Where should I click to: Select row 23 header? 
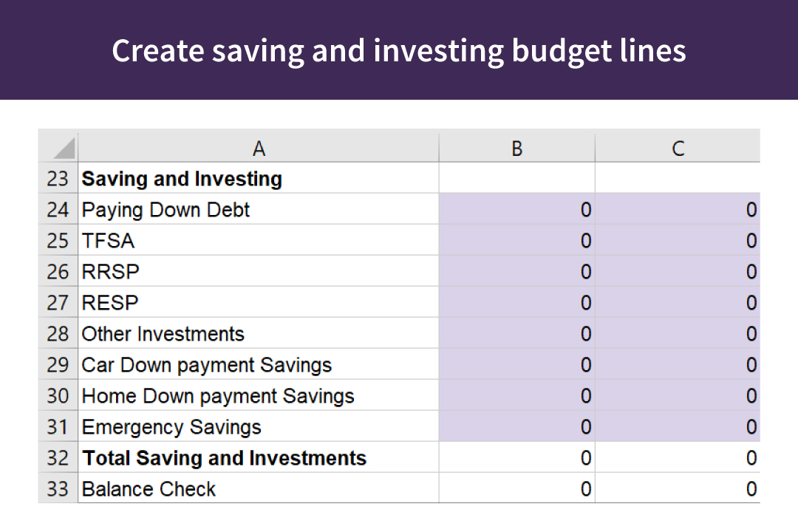(58, 178)
